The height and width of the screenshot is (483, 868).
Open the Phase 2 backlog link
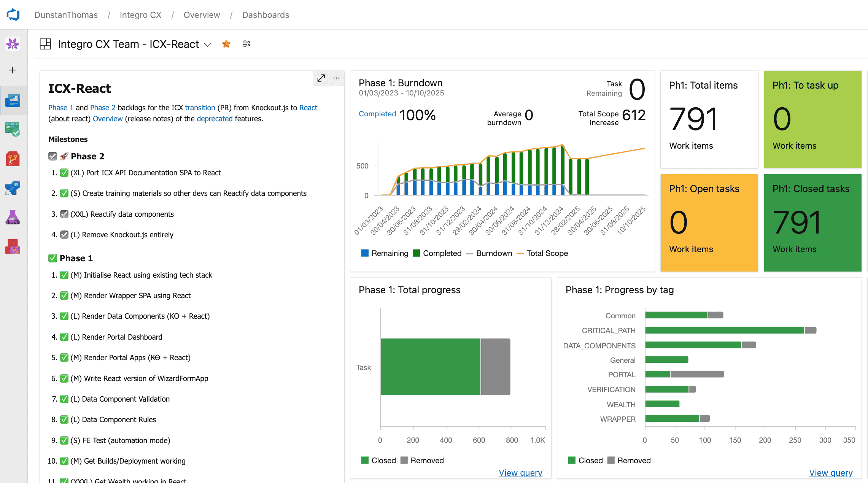[x=103, y=108]
